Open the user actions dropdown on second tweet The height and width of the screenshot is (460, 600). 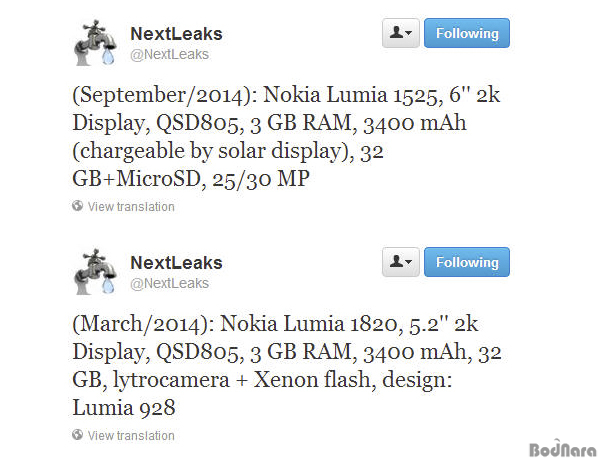[x=401, y=262]
